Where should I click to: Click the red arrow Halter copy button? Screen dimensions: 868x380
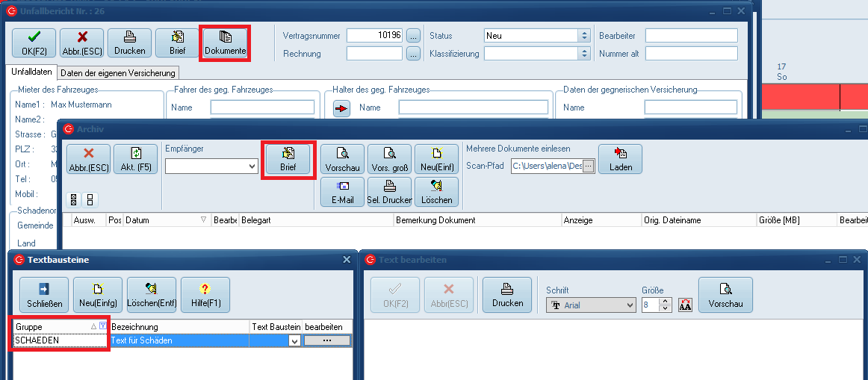[x=341, y=109]
